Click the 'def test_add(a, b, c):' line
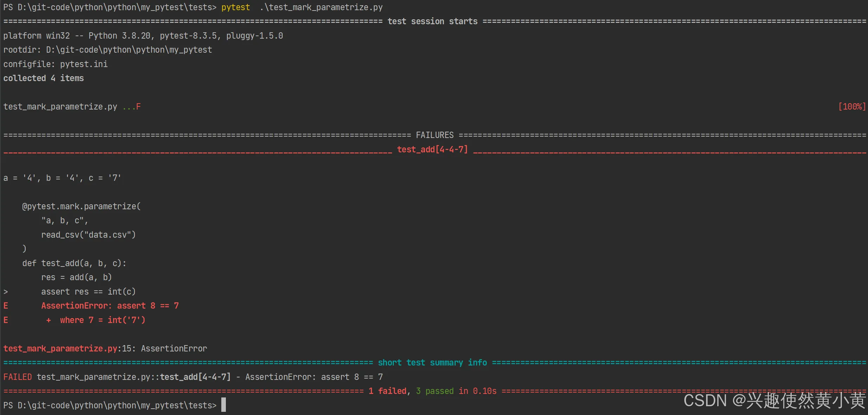 pyautogui.click(x=74, y=263)
